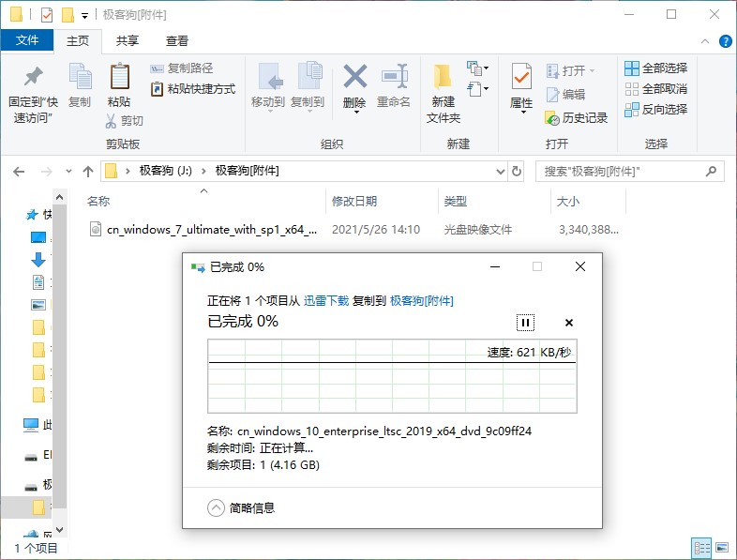Open the File (文件) tab
The width and height of the screenshot is (737, 560).
[x=27, y=40]
